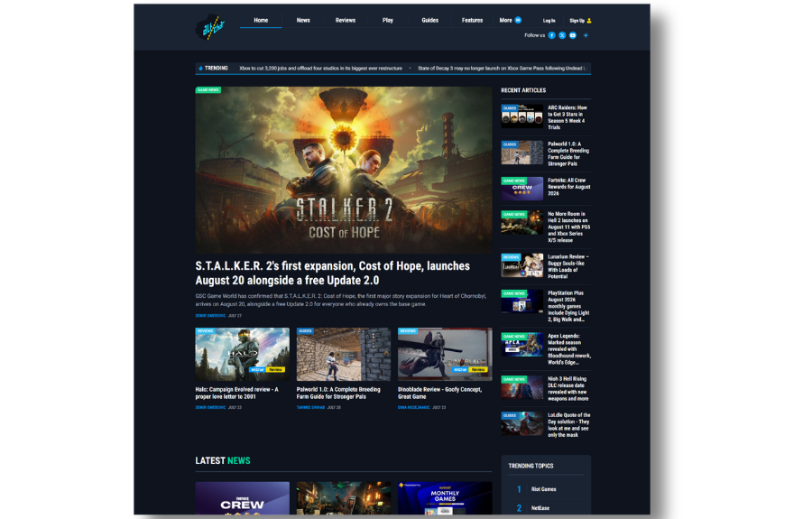Screen dimensions: 812x519
Task: Open Monthly Games card in Latest News
Action: [x=445, y=498]
